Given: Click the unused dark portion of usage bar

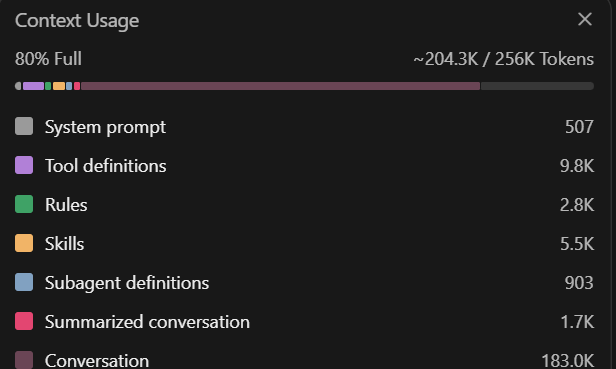Looking at the screenshot, I should coord(537,86).
